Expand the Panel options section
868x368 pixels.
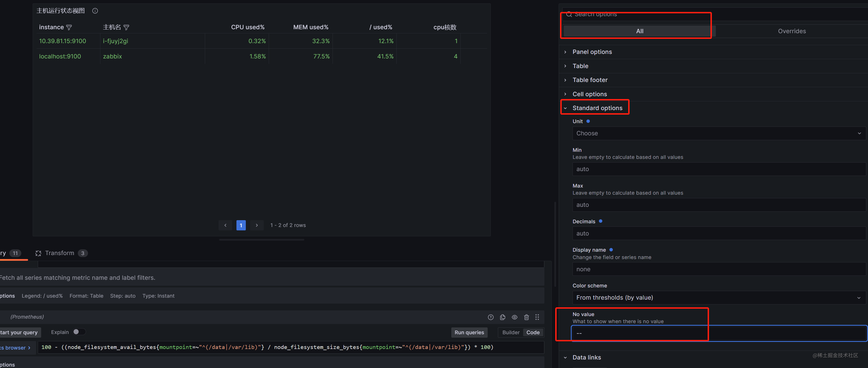click(592, 52)
